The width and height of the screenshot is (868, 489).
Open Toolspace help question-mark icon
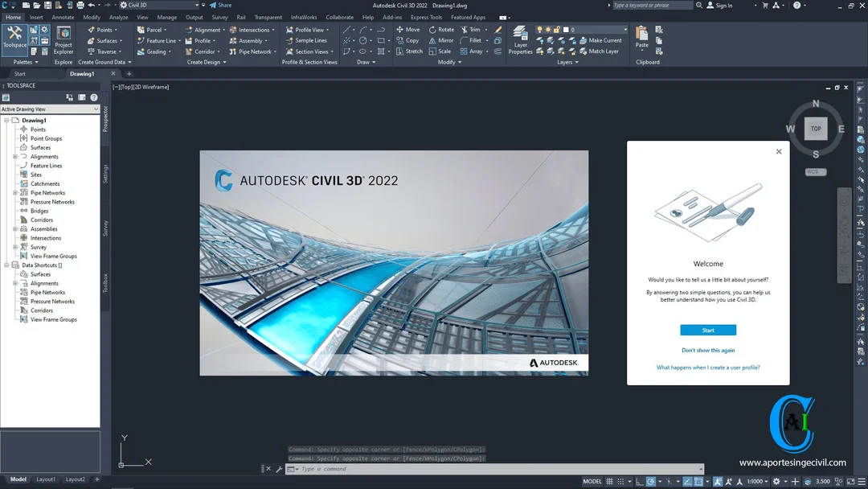pos(94,97)
